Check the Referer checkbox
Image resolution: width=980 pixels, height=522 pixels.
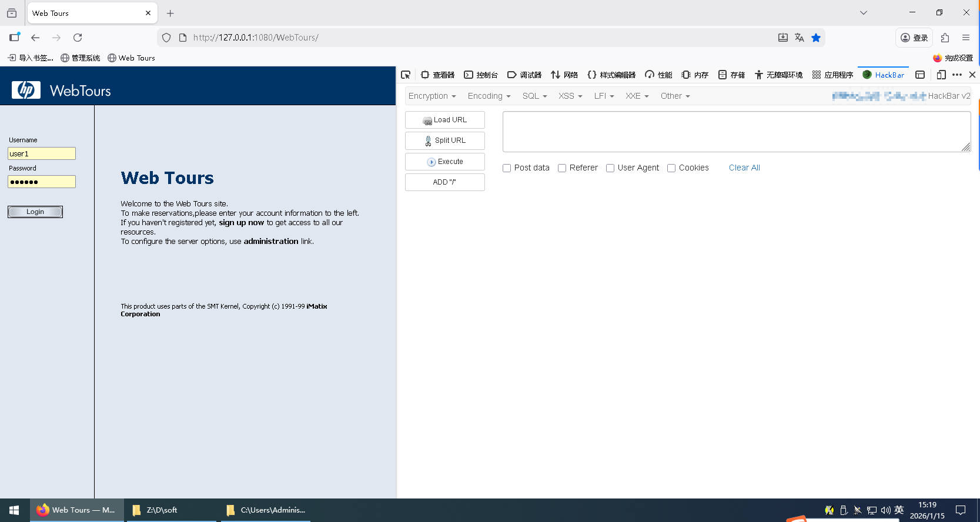(562, 168)
